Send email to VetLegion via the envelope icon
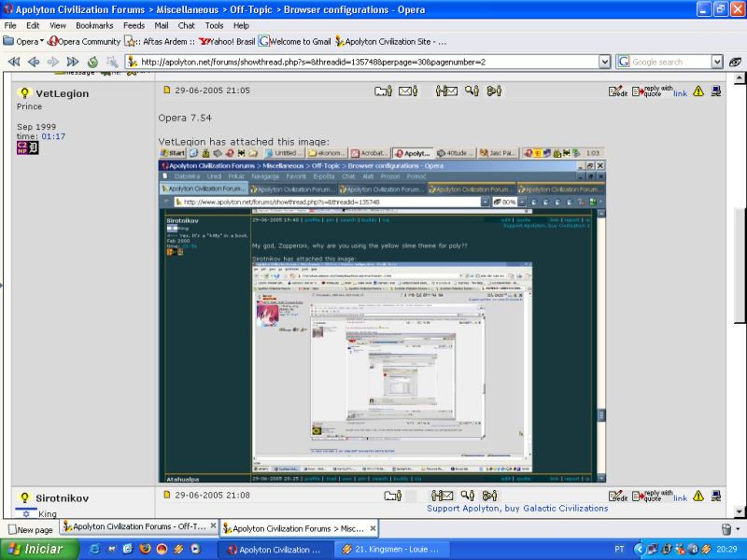Viewport: 747px width, 560px height. click(x=407, y=91)
